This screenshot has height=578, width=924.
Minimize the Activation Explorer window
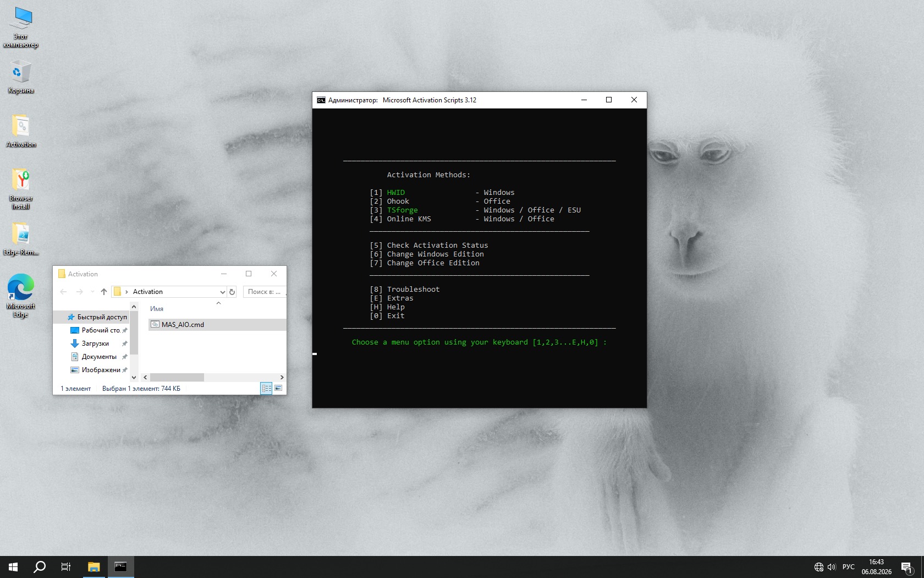pos(224,274)
